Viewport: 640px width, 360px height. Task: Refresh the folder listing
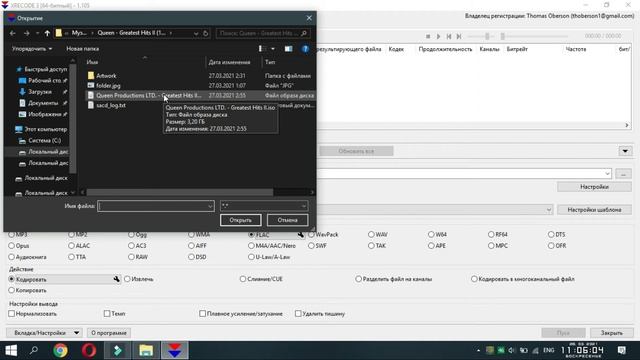206,33
